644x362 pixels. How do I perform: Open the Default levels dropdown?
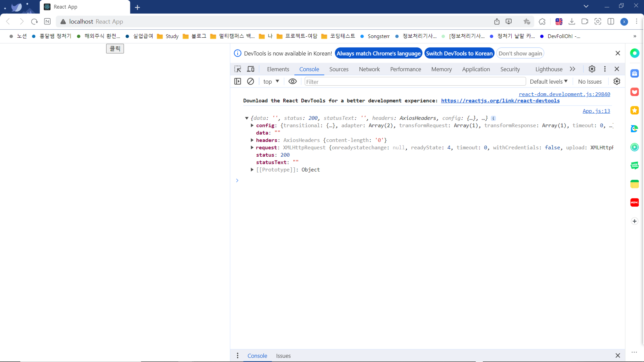point(548,81)
